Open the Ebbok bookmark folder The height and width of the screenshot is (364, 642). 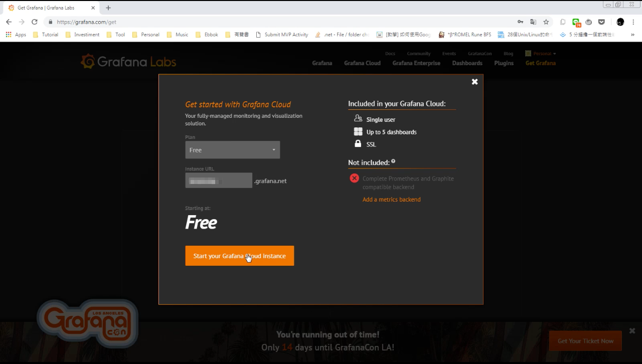[x=207, y=35]
